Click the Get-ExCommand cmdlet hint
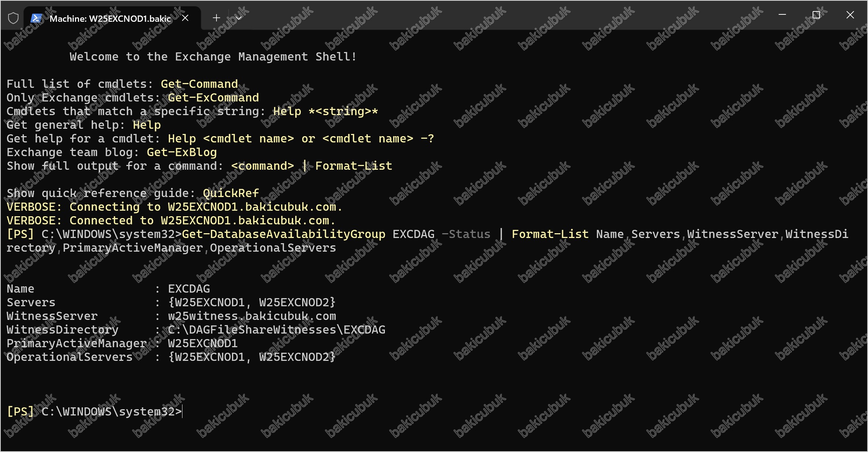Viewport: 868px width, 452px height. (213, 98)
